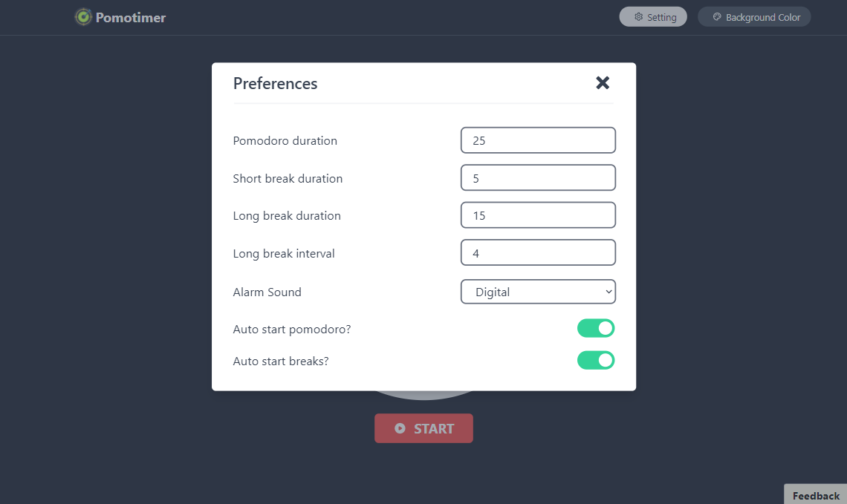Click the Background Color button label
Viewport: 847px width, 504px height.
pos(763,17)
